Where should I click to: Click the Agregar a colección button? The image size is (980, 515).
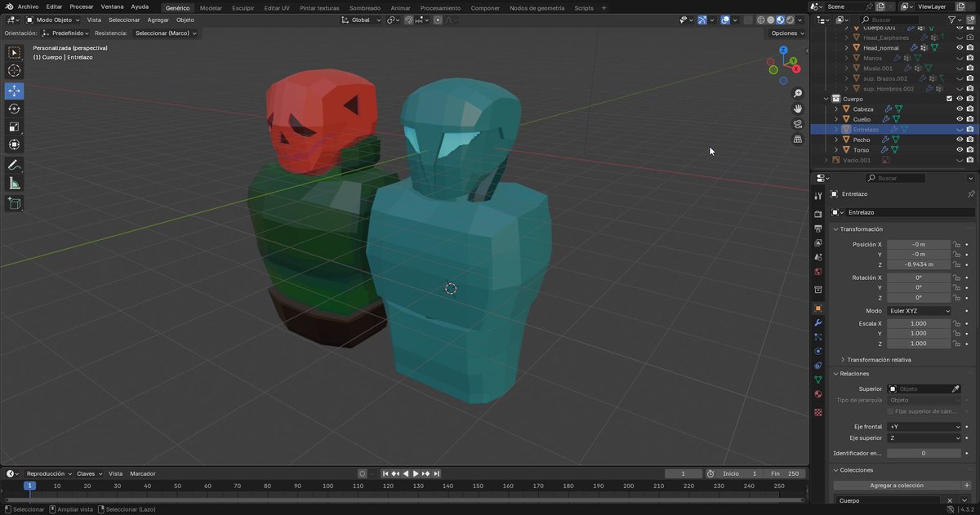coord(897,486)
